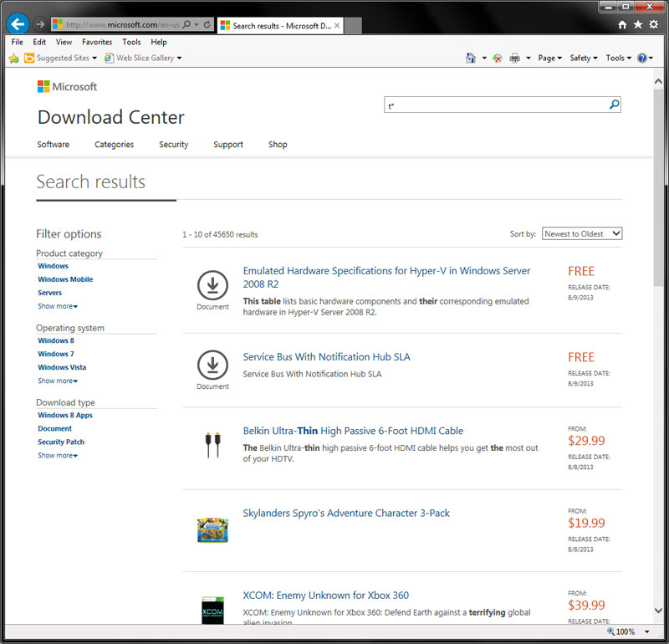
Task: Click the Feeds icon in command bar
Action: click(x=497, y=58)
